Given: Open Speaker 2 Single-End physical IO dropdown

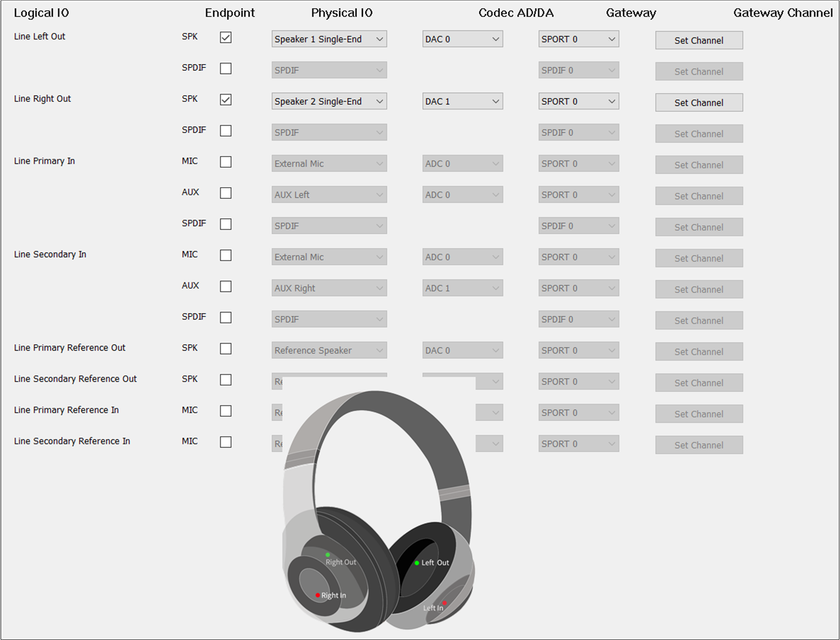Looking at the screenshot, I should point(330,101).
